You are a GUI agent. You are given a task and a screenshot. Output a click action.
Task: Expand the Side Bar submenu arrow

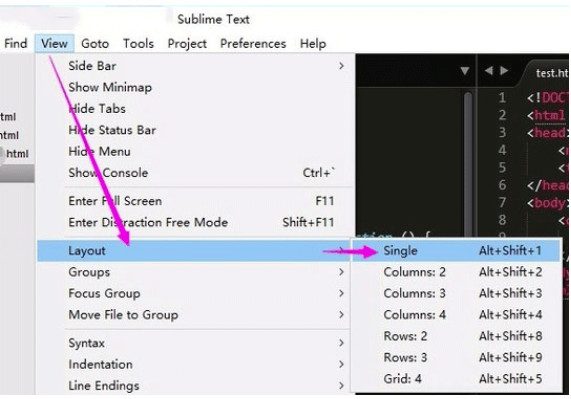click(x=341, y=66)
